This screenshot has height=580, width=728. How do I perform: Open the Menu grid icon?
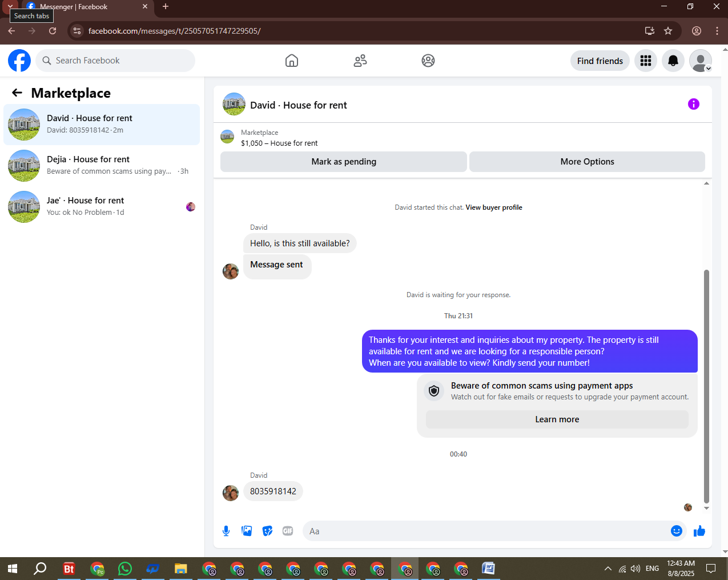coord(646,61)
